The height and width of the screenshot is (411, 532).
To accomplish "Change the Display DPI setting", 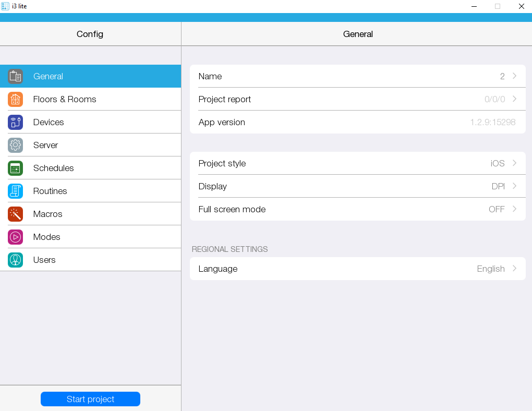I will [498, 186].
